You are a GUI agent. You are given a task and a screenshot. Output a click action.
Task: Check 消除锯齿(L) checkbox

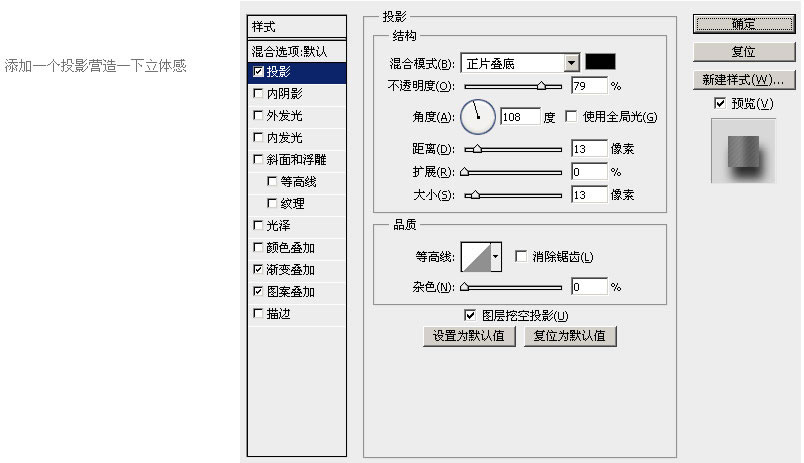pos(521,256)
